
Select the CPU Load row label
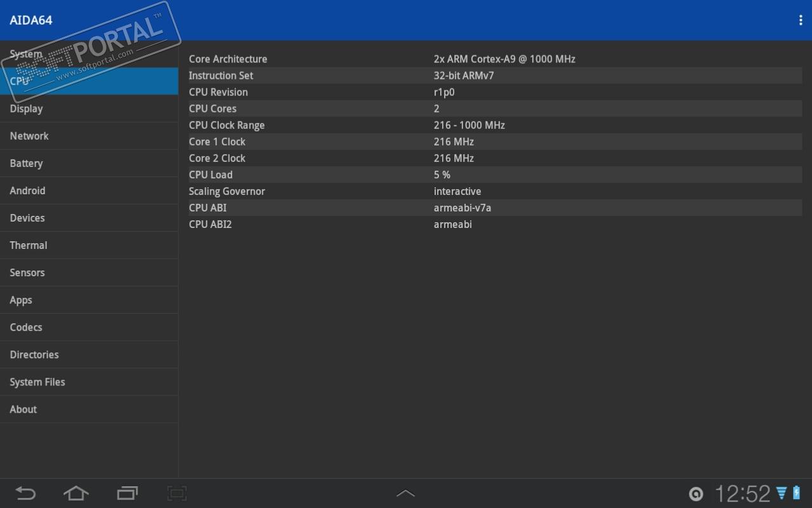[211, 175]
